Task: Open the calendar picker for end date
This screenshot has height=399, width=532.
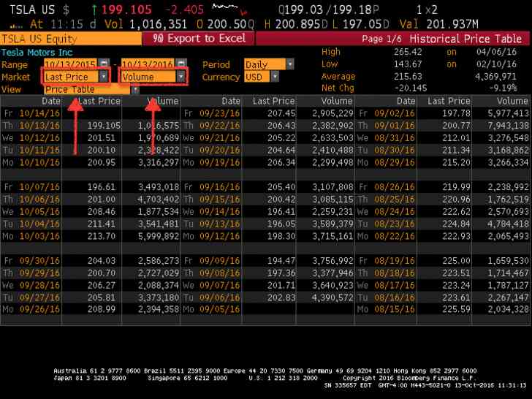Action: [181, 63]
